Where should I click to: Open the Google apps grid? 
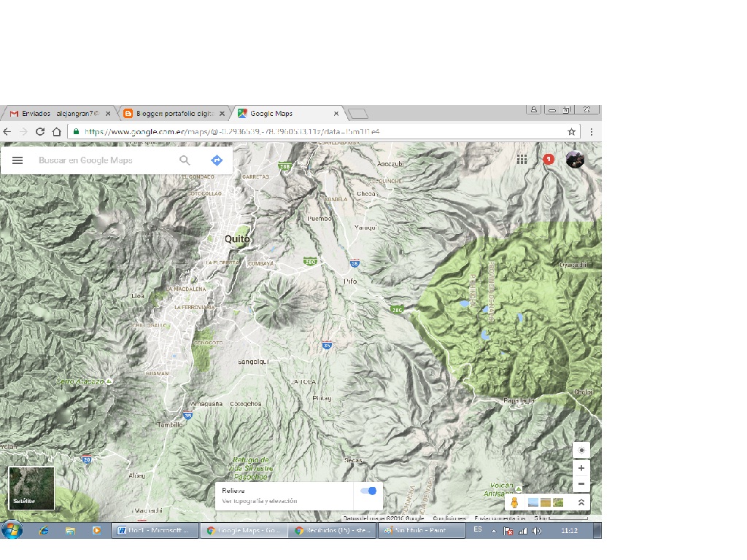(522, 158)
